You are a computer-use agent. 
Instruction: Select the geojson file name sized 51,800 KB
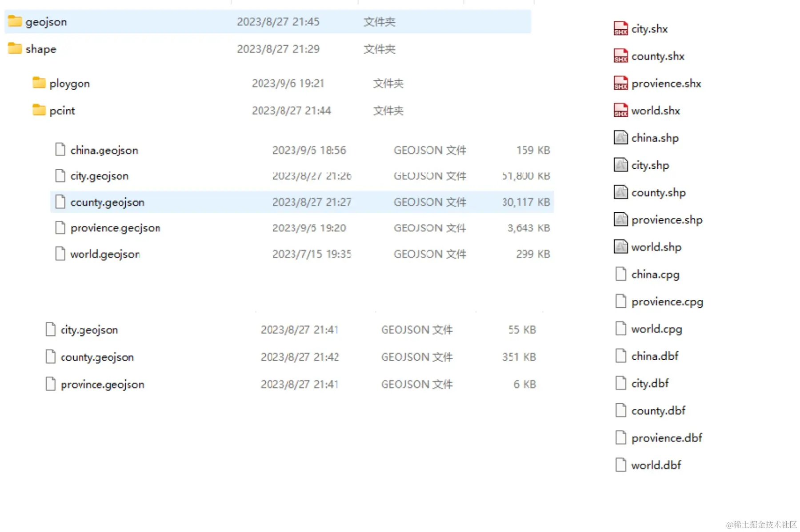click(x=100, y=176)
